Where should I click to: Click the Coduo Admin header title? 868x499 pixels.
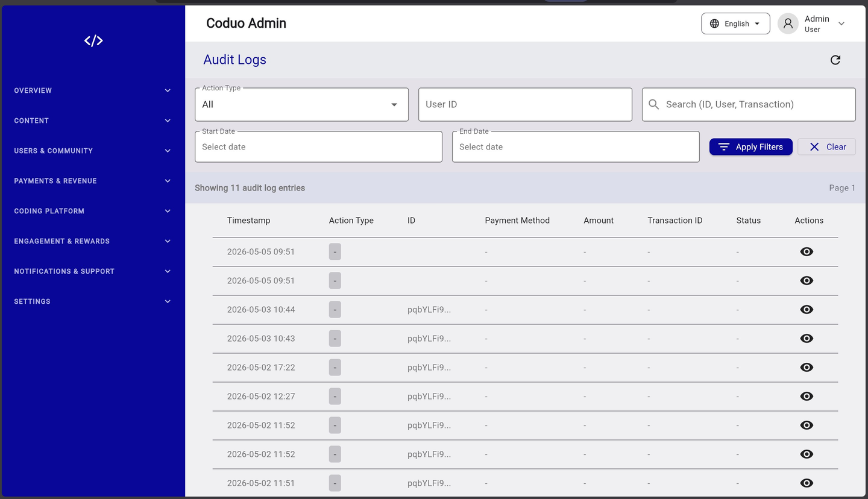coord(246,24)
